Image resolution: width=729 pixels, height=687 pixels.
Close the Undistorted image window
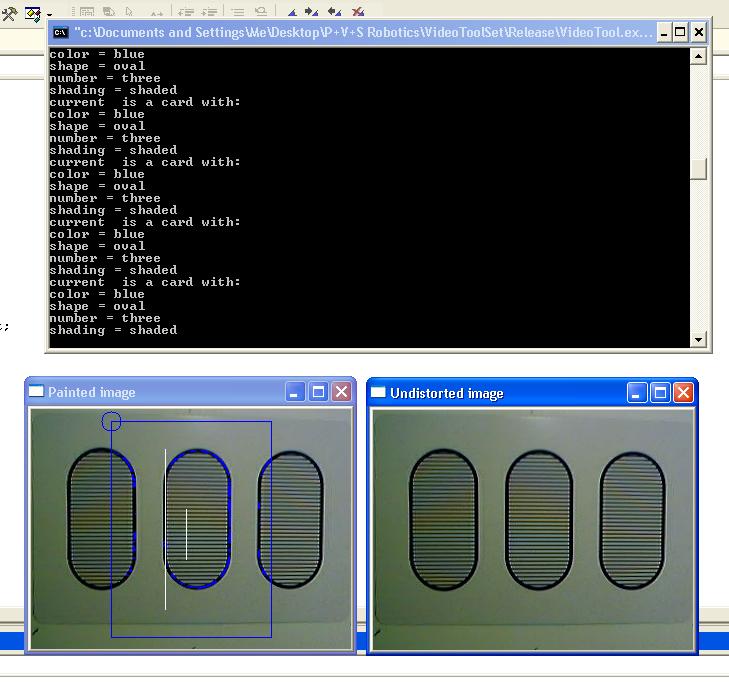click(683, 393)
